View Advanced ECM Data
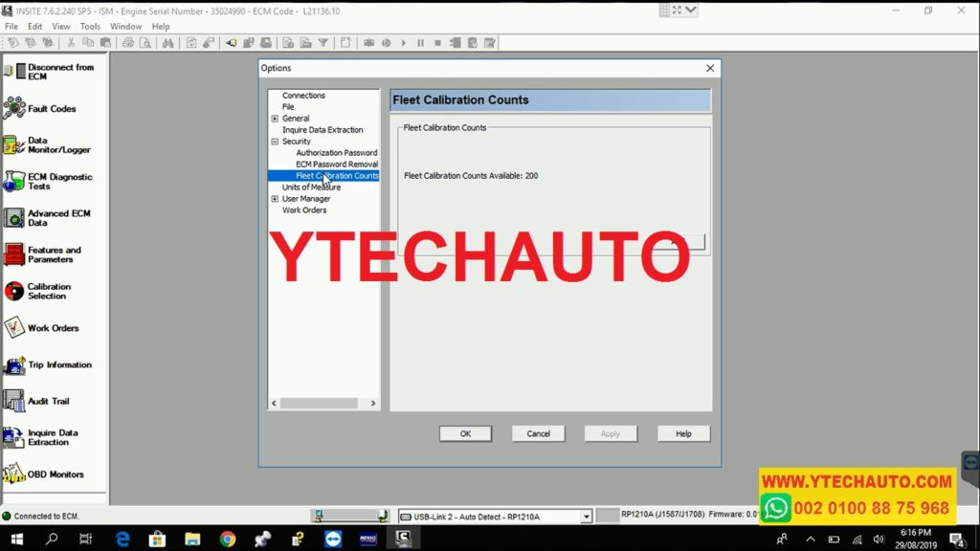This screenshot has height=551, width=980. (x=46, y=217)
